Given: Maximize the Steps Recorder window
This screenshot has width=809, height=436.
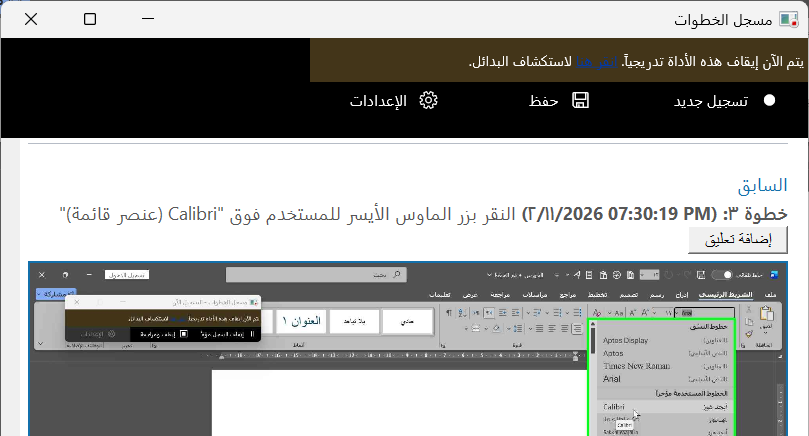Looking at the screenshot, I should 90,19.
